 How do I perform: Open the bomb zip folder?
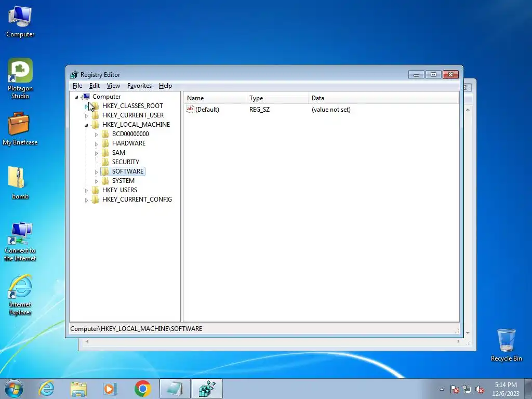click(x=20, y=183)
